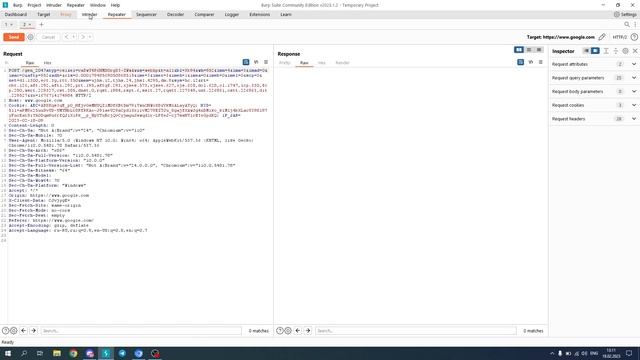The image size is (640, 360).
Task: Toggle the HTTP/2 protocol label
Action: click(x=619, y=37)
